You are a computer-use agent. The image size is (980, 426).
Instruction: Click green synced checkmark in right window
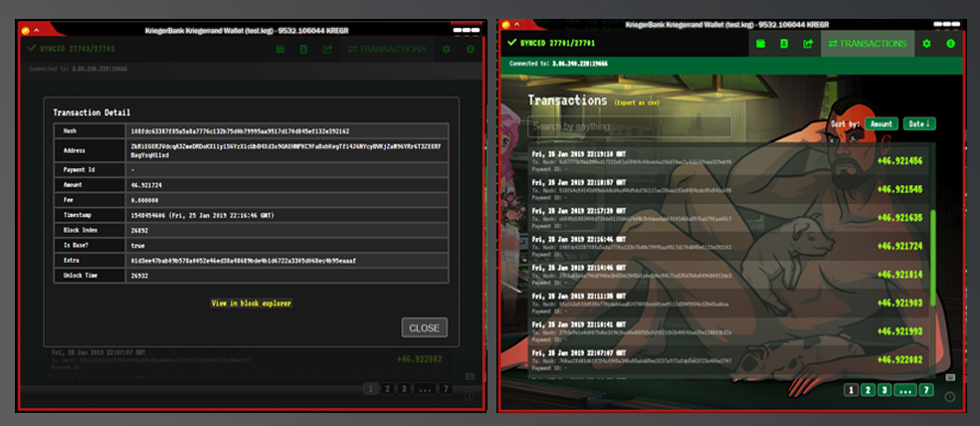coord(511,43)
